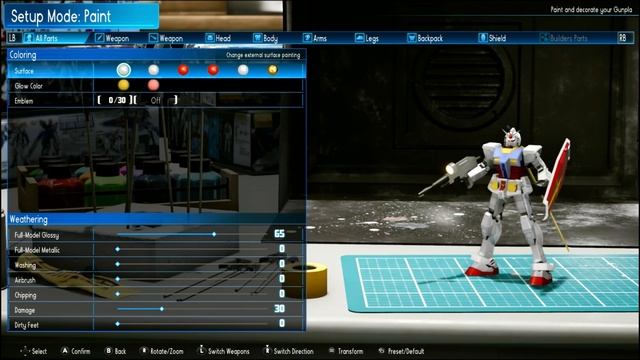Click the Transform control hint
Viewport: 640px width, 360px height.
point(346,351)
